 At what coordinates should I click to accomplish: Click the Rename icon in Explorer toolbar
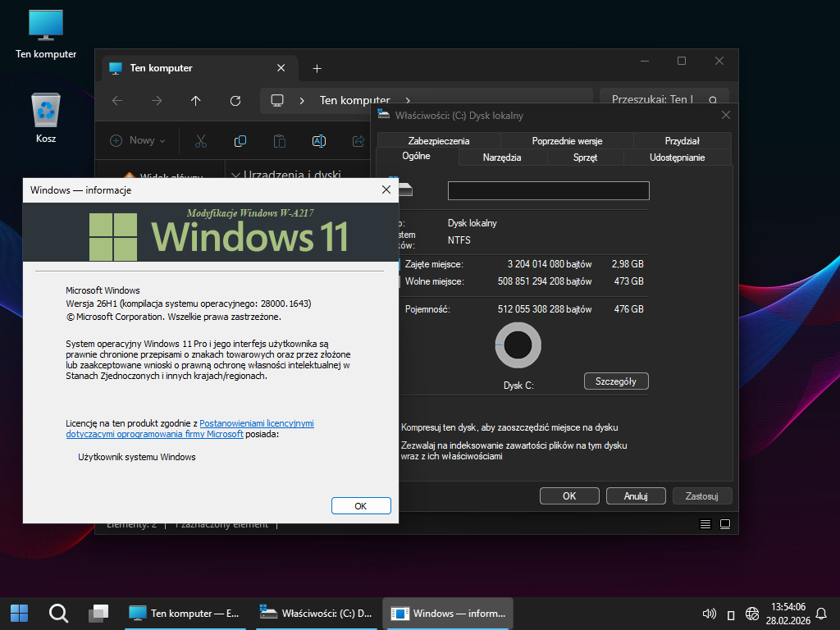319,141
